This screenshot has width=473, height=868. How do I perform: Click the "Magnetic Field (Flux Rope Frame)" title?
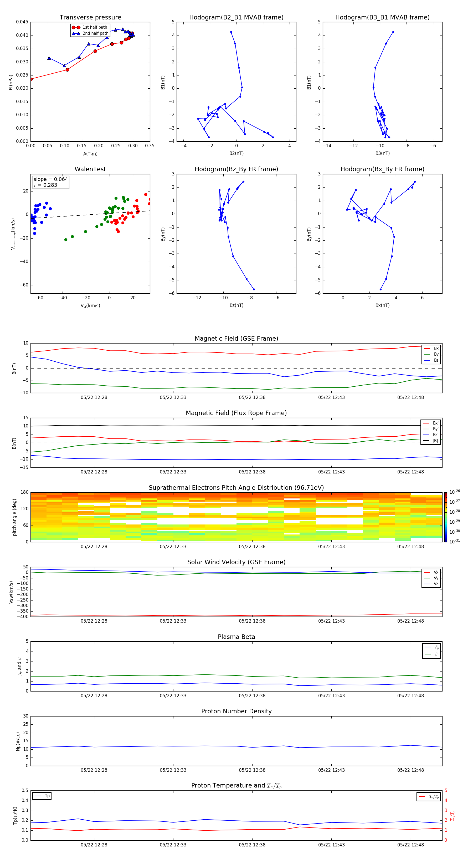(236, 413)
